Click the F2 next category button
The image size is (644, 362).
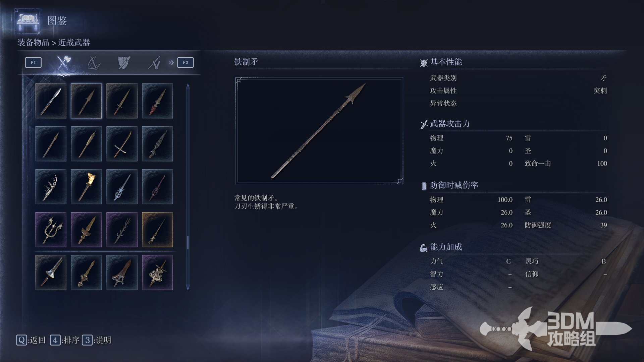coord(185,62)
